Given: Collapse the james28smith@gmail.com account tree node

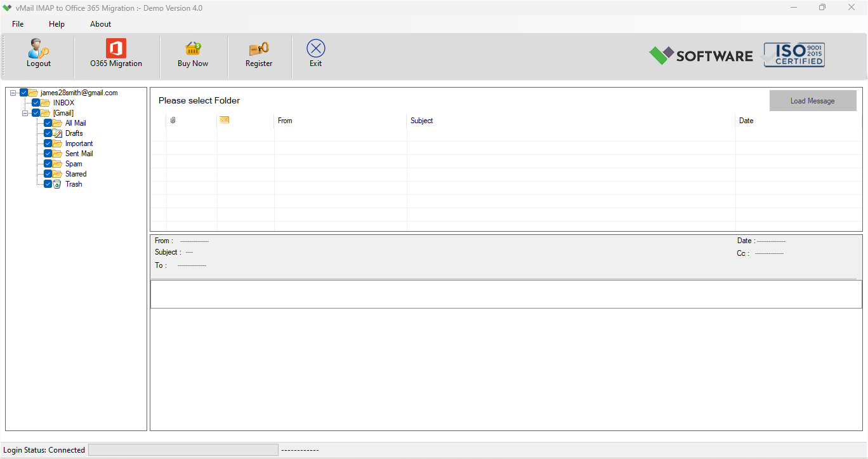Looking at the screenshot, I should [x=13, y=93].
